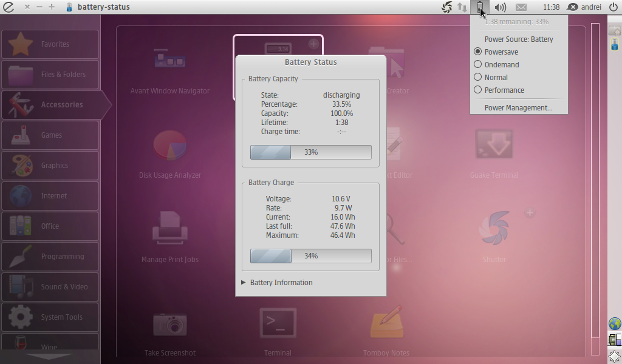
Task: Click the volume icon in the top panel
Action: pyautogui.click(x=500, y=7)
